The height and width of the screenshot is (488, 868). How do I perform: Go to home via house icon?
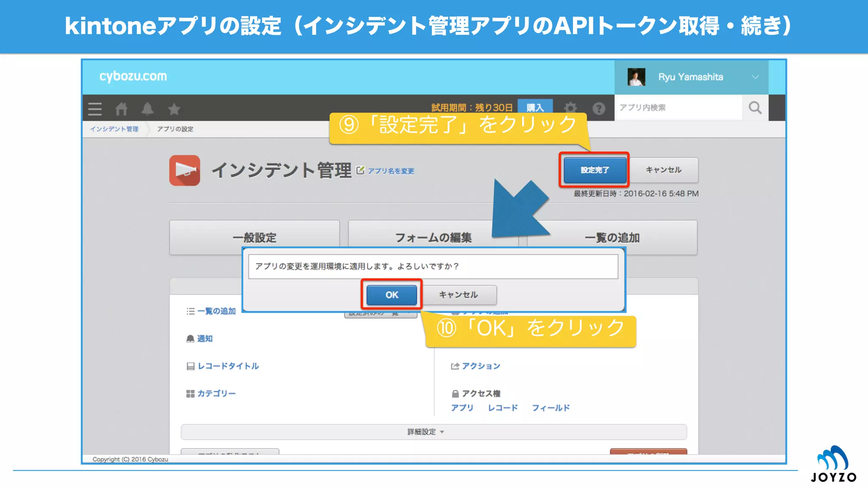[121, 109]
